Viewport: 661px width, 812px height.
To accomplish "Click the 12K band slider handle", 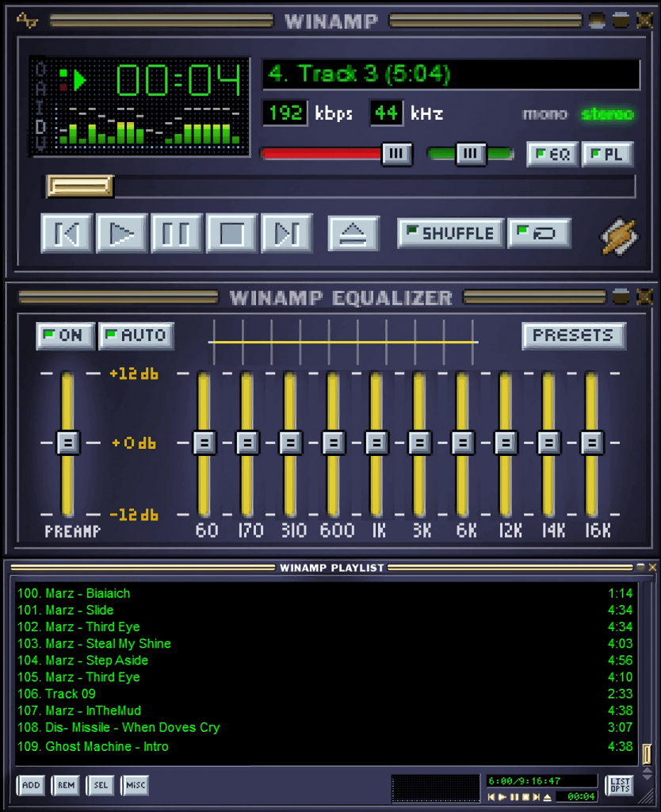I will (505, 442).
